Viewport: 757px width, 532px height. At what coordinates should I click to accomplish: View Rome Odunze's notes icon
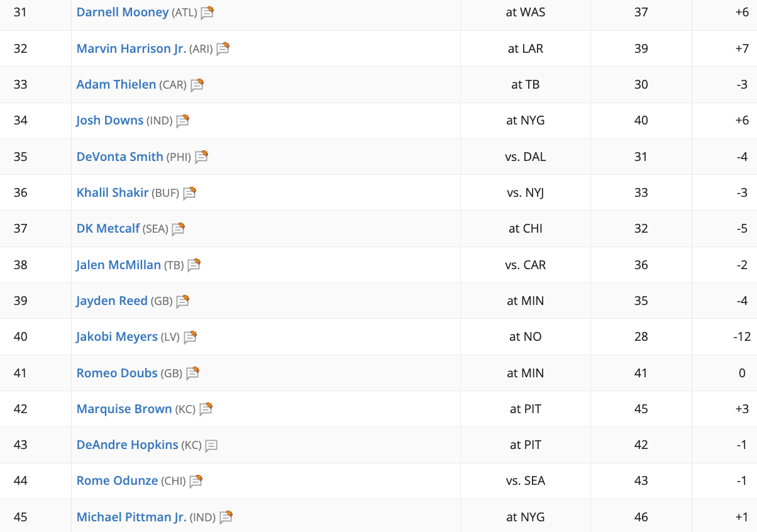coord(196,482)
